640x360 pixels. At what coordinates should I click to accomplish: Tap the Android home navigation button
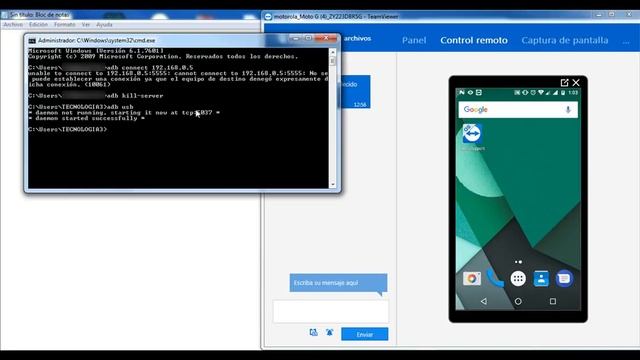tap(518, 301)
